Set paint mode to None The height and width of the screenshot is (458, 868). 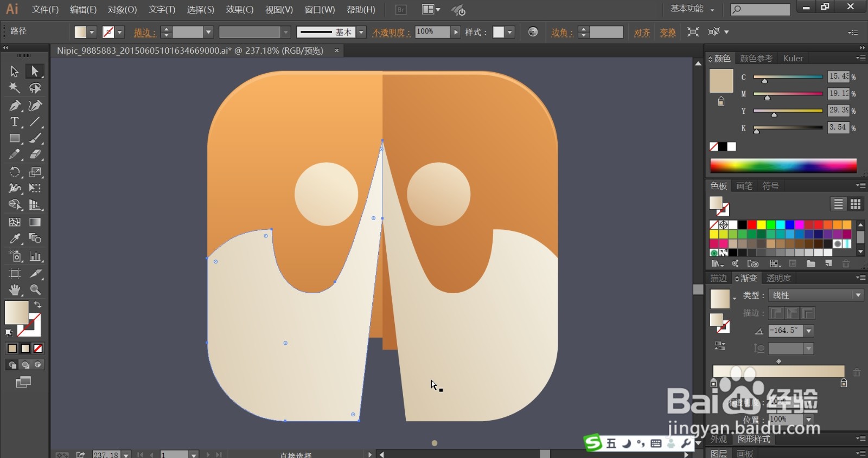38,349
